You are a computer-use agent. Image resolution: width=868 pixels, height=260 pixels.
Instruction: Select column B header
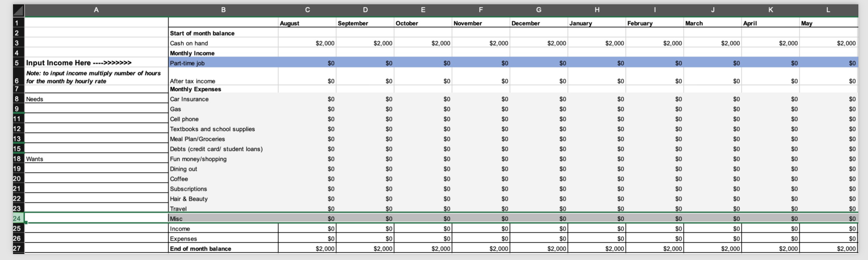[223, 10]
